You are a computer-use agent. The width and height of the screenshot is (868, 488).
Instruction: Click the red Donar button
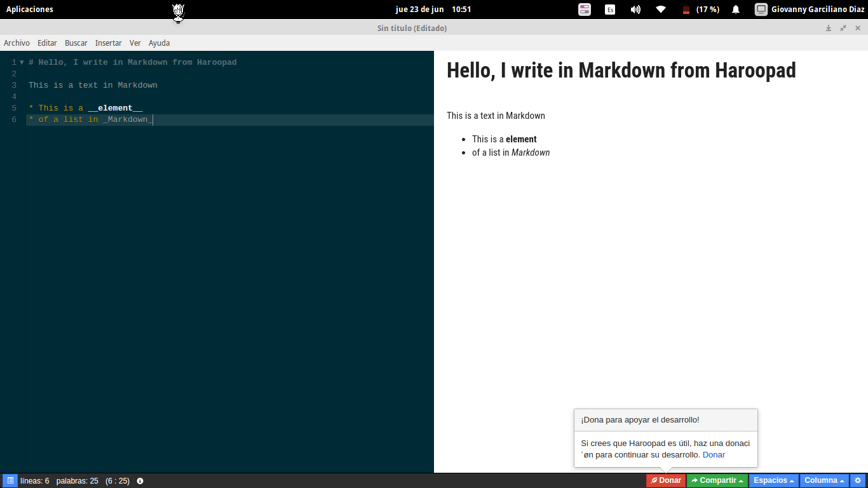[x=666, y=481]
